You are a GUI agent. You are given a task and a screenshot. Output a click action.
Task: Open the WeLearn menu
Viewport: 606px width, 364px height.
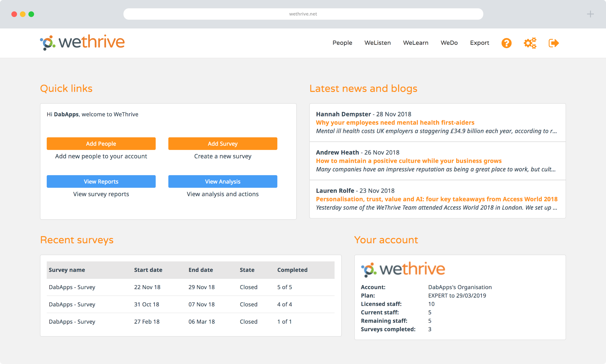[x=415, y=43]
